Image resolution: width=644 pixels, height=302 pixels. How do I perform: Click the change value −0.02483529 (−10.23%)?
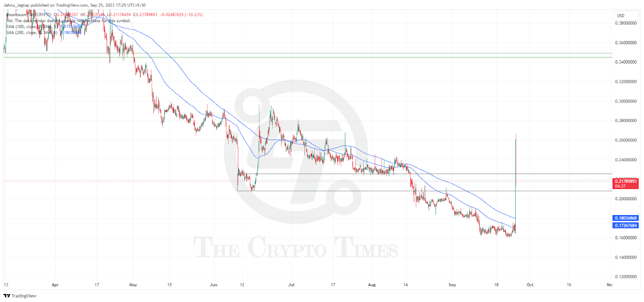click(x=181, y=15)
